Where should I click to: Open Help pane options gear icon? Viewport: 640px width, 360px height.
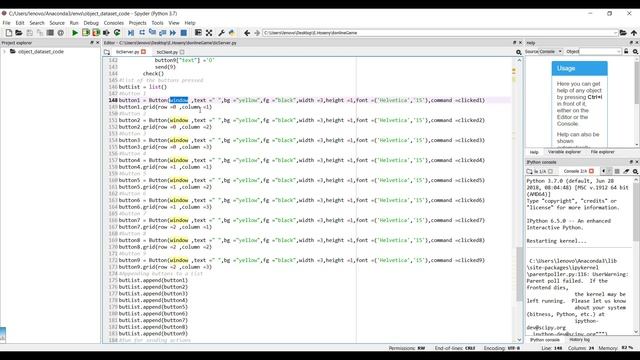click(x=636, y=51)
